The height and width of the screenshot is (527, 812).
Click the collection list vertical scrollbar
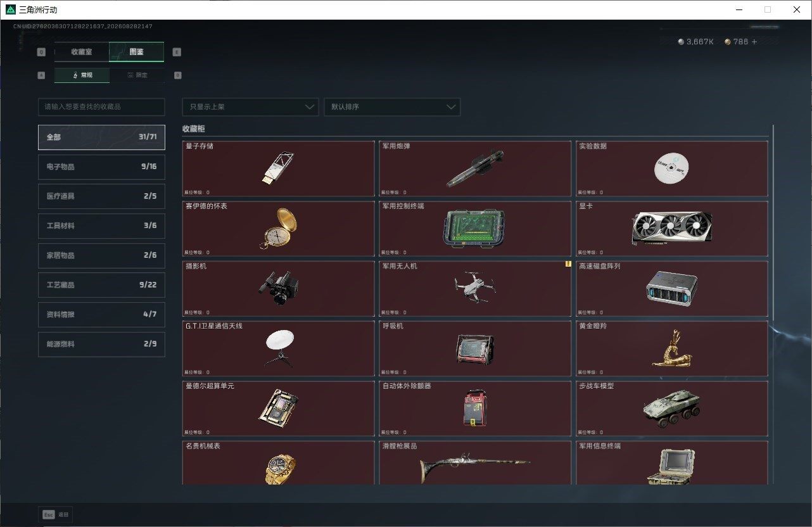click(773, 222)
